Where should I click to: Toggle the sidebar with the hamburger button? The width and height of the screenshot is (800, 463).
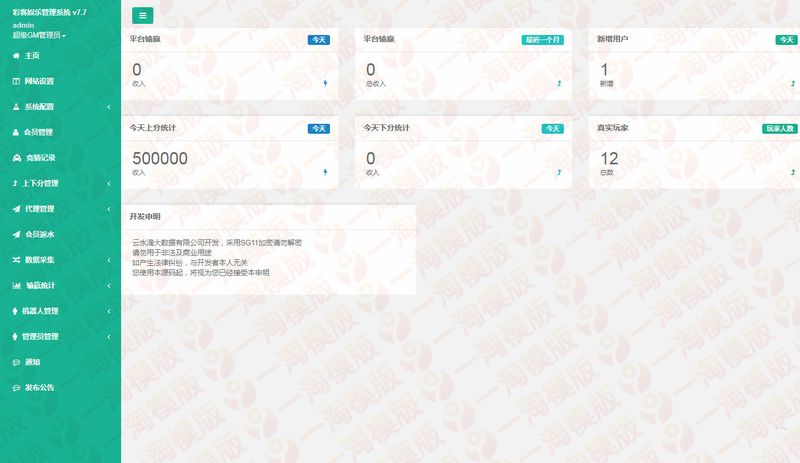(142, 15)
